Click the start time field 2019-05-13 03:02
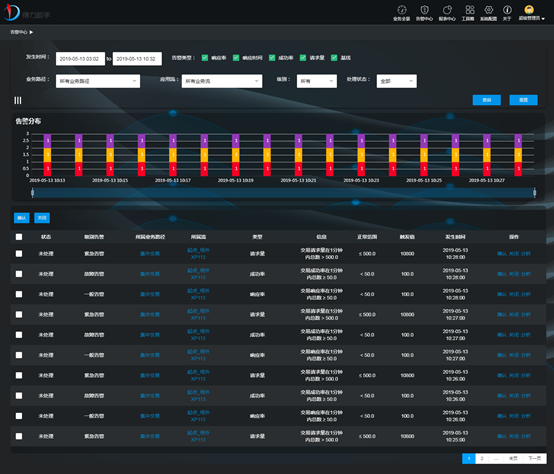Viewport: 554px width, 474px height. click(80, 59)
